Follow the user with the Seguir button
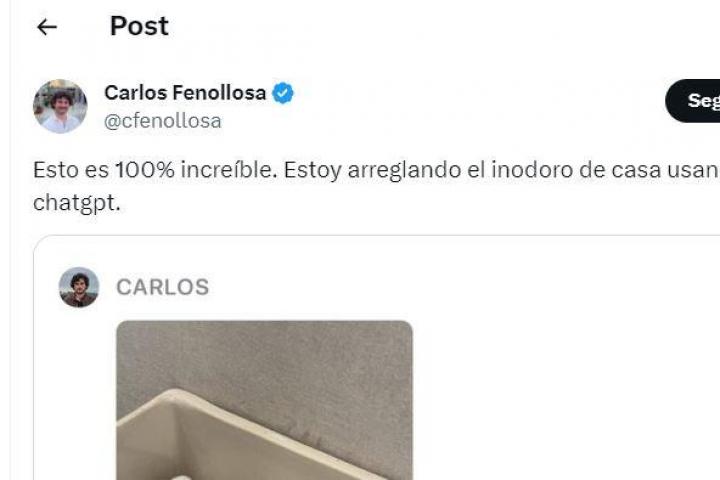 point(693,101)
